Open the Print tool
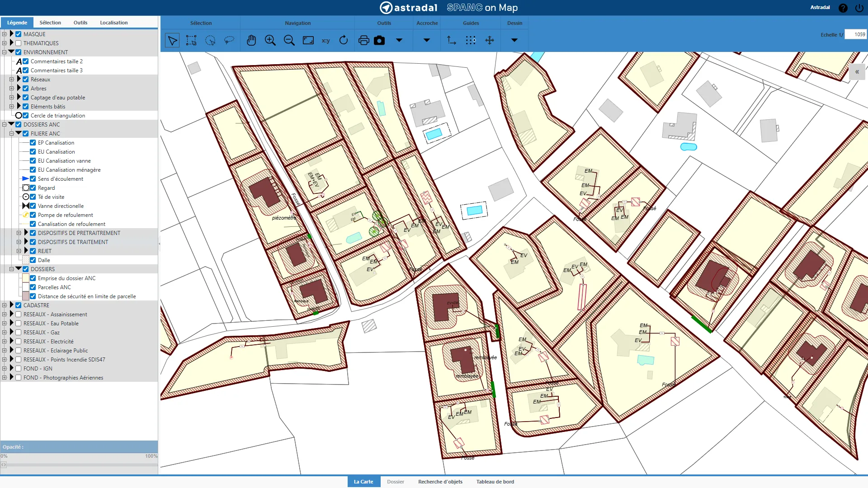Viewport: 868px width, 488px height. [x=363, y=40]
